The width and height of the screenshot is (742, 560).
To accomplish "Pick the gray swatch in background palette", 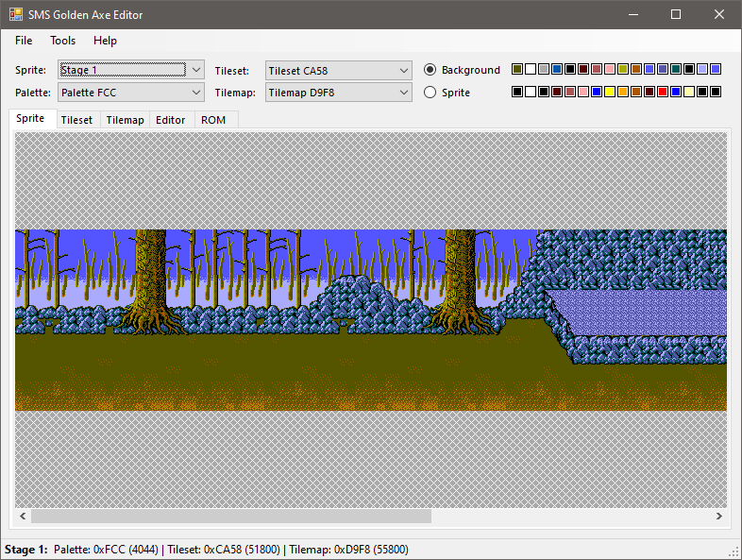I will [544, 69].
